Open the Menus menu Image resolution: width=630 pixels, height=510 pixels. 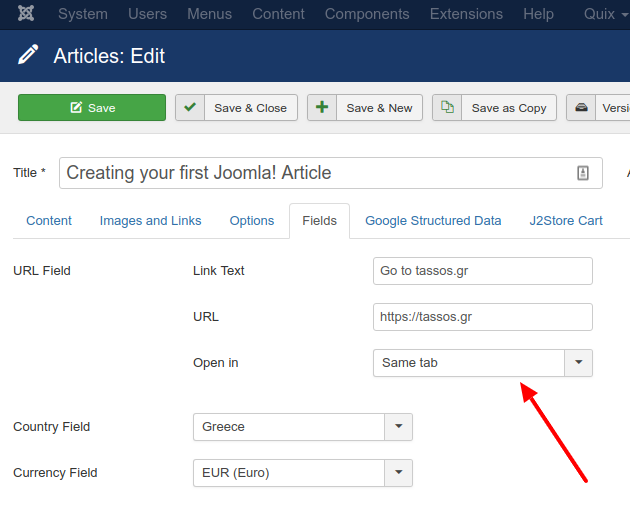(209, 14)
